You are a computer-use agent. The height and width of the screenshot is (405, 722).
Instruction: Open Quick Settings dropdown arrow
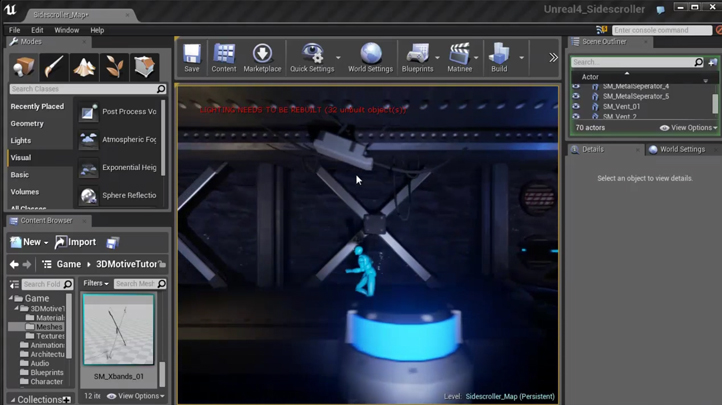pyautogui.click(x=338, y=58)
